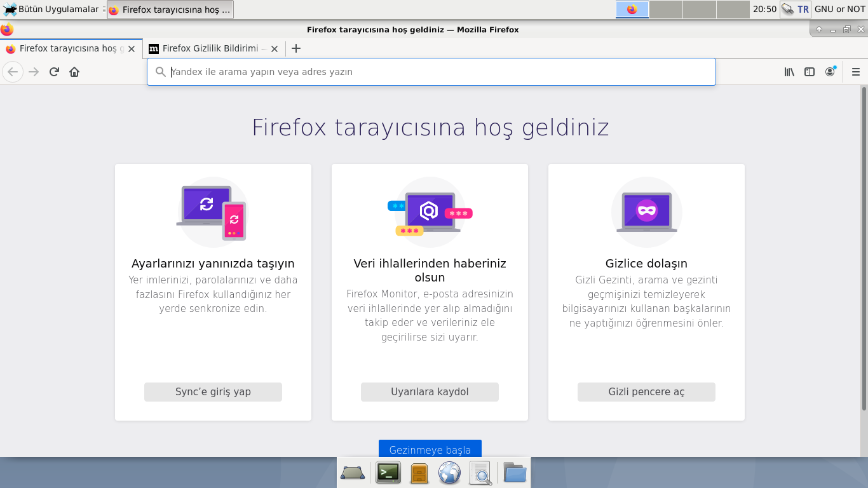Open the Firefox account icon
Image resolution: width=868 pixels, height=488 pixels.
[830, 72]
